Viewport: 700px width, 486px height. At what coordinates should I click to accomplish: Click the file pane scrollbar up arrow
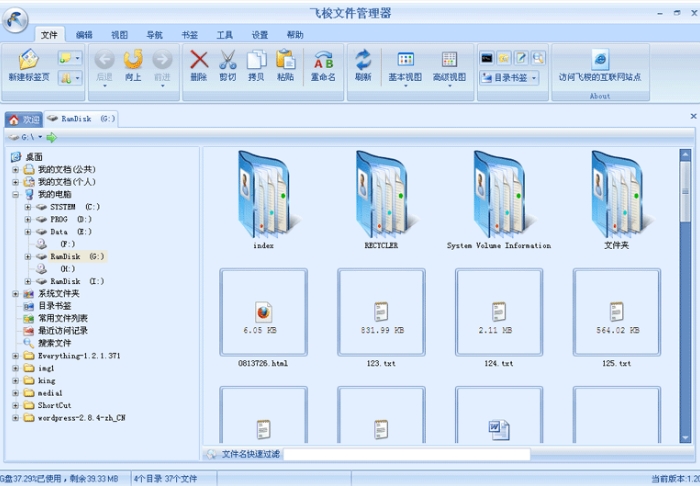coord(685,155)
